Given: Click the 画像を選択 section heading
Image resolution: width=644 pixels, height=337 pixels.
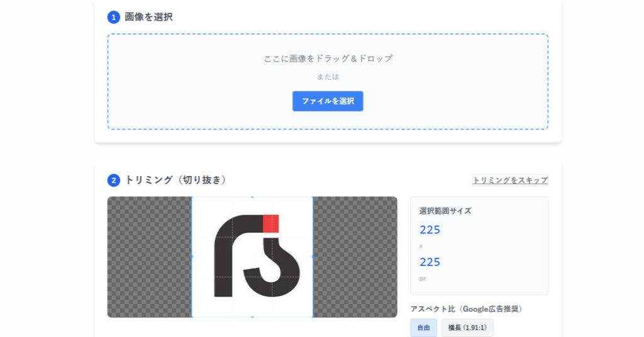Looking at the screenshot, I should (148, 17).
